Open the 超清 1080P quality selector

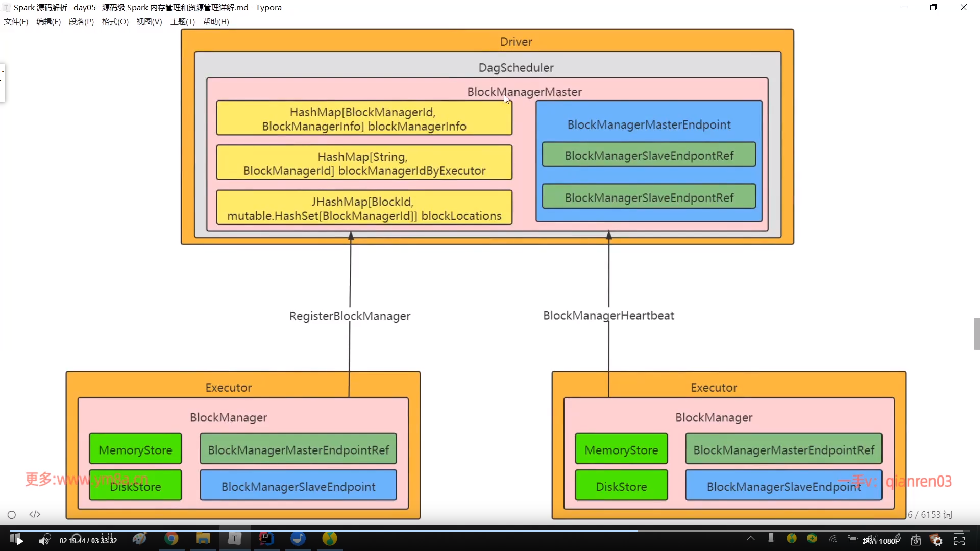click(880, 541)
